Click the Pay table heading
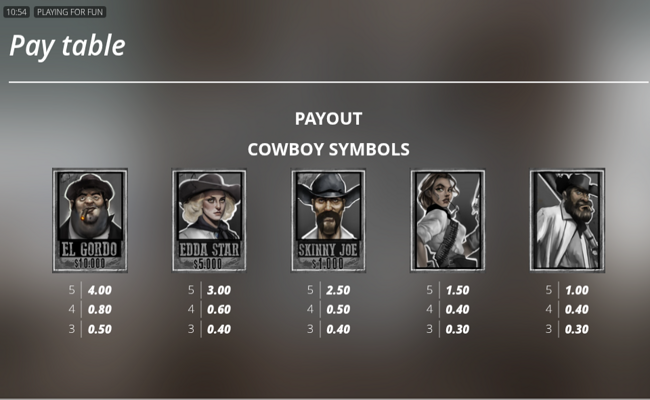This screenshot has width=650, height=400. point(67,46)
